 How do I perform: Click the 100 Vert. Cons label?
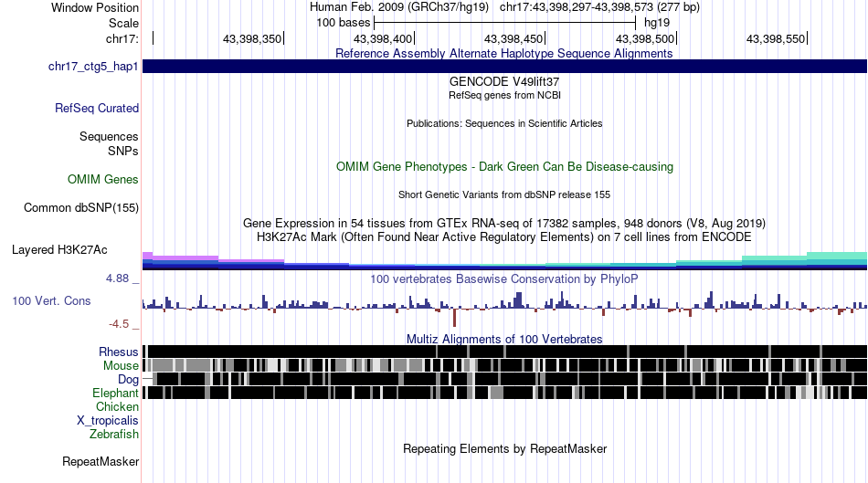coord(51,301)
